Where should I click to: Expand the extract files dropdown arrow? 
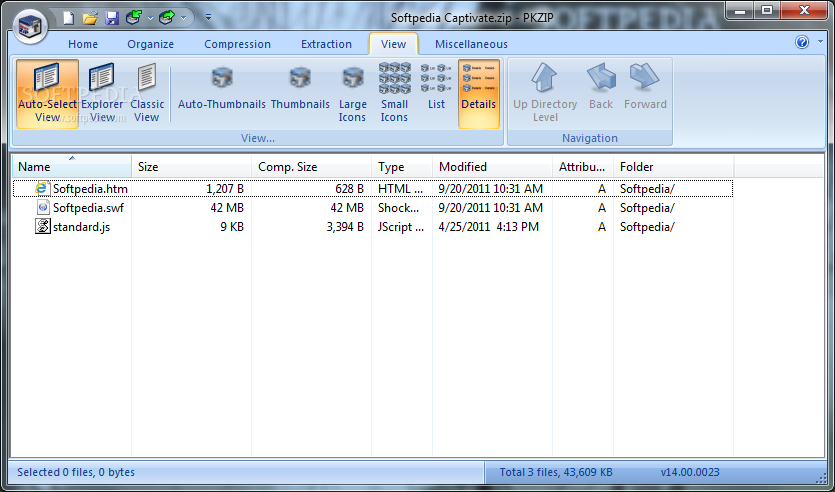pos(183,18)
